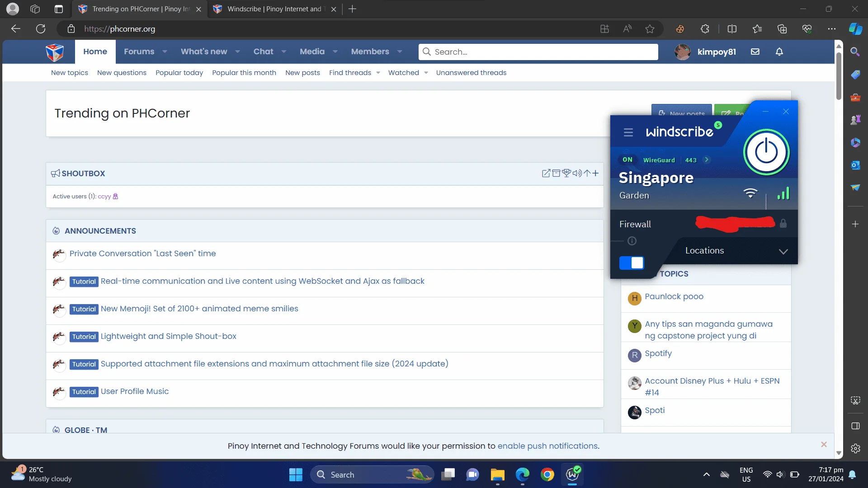Click the browser back arrow

point(16,29)
